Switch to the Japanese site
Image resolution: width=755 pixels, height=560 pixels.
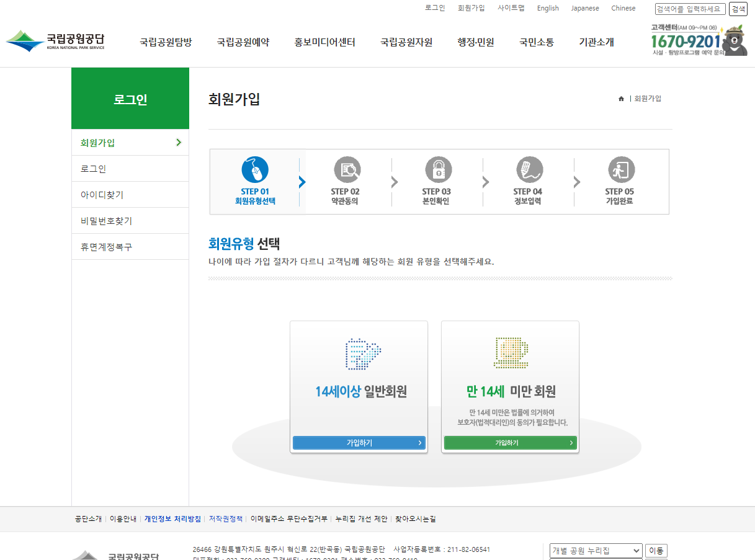(585, 8)
